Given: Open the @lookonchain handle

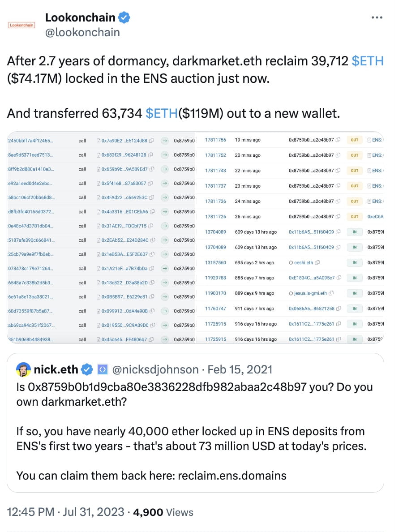Looking at the screenshot, I should (x=82, y=32).
